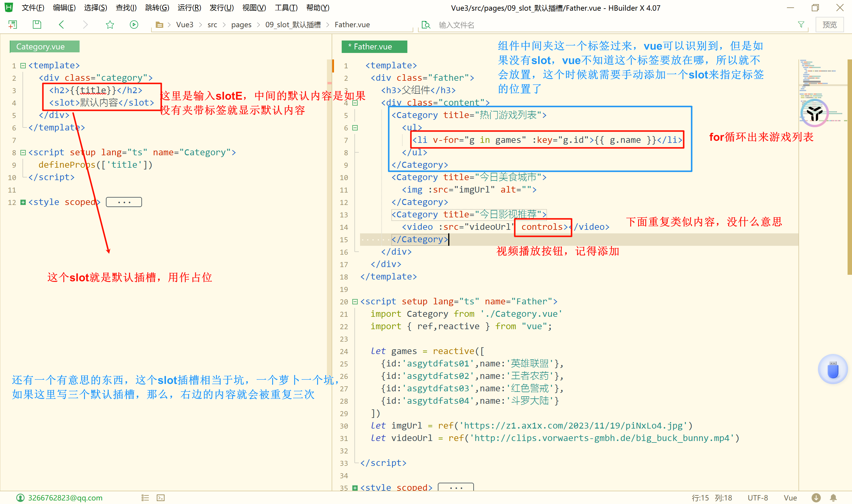Click the back navigation arrow
Viewport: 852px width, 504px height.
pyautogui.click(x=62, y=25)
